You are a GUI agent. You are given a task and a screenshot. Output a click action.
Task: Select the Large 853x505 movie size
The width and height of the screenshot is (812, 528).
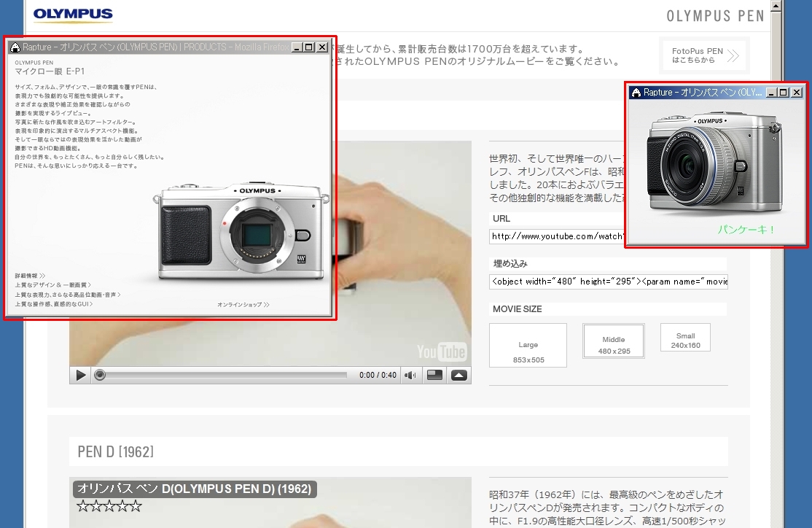pos(528,346)
